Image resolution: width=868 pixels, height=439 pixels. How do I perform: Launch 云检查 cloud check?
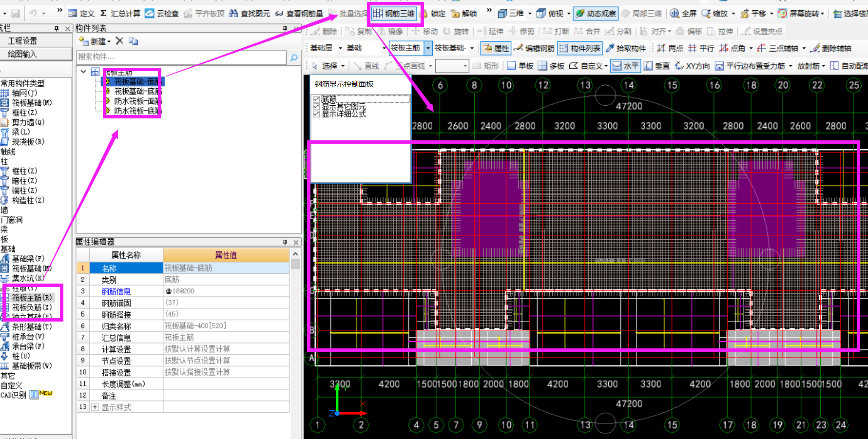coord(162,14)
